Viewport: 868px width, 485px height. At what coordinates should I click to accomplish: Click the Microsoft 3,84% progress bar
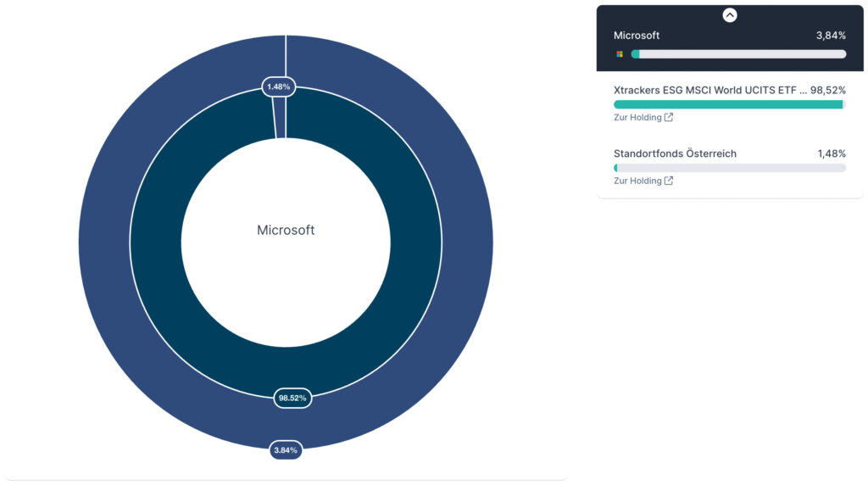click(x=737, y=54)
